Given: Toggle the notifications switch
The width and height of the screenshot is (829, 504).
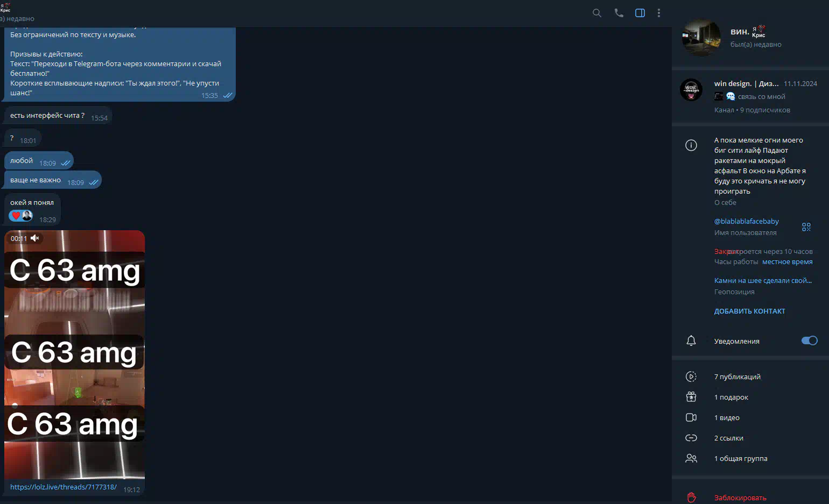Looking at the screenshot, I should (x=809, y=340).
